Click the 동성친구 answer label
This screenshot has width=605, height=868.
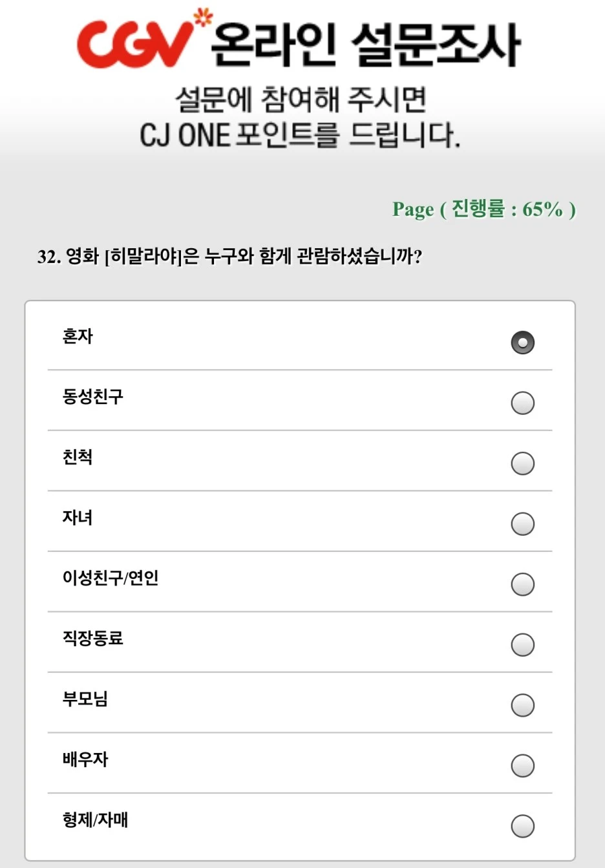(x=93, y=396)
